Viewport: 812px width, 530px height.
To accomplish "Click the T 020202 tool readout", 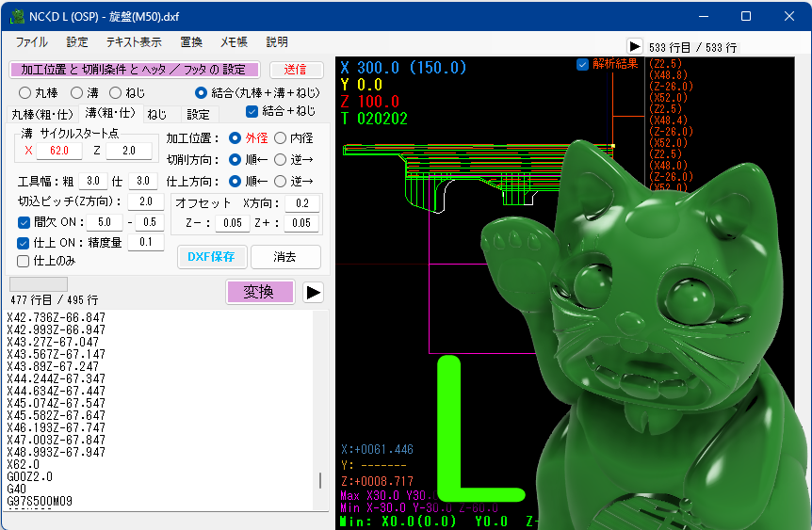I will tap(374, 119).
